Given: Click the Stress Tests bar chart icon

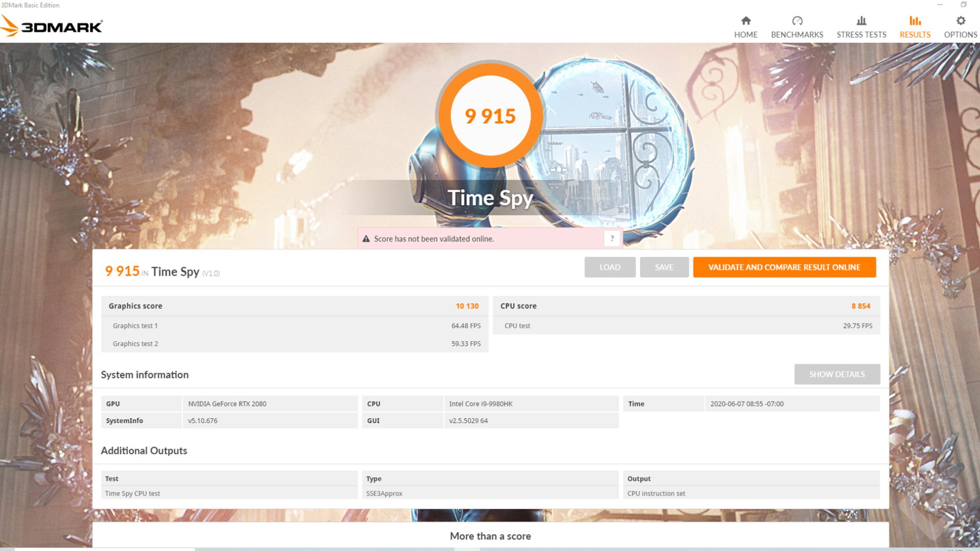Looking at the screenshot, I should [x=862, y=21].
